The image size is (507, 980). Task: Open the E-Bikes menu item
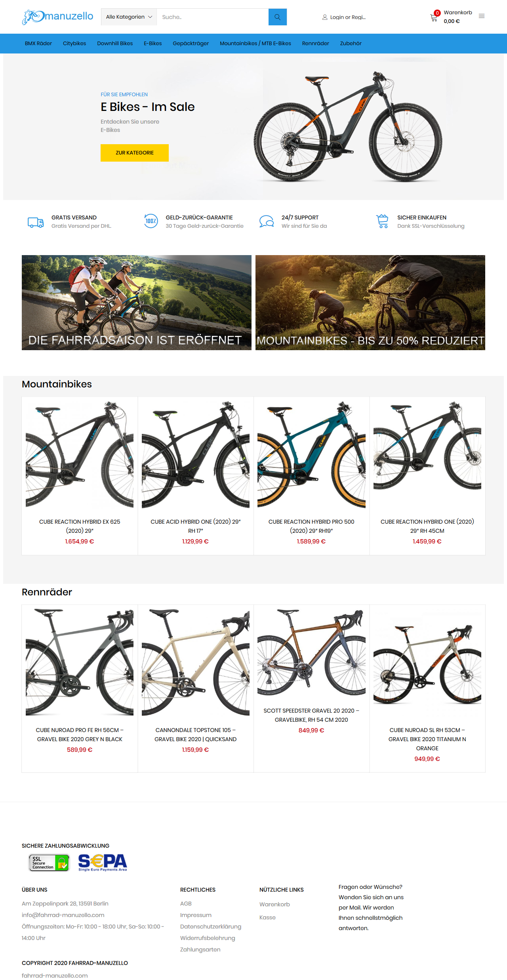153,44
